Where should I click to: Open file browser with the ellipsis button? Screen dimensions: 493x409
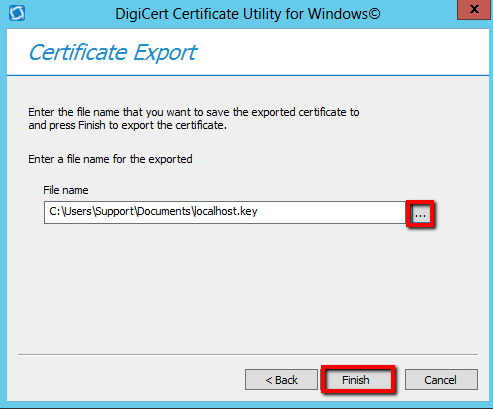(x=420, y=214)
